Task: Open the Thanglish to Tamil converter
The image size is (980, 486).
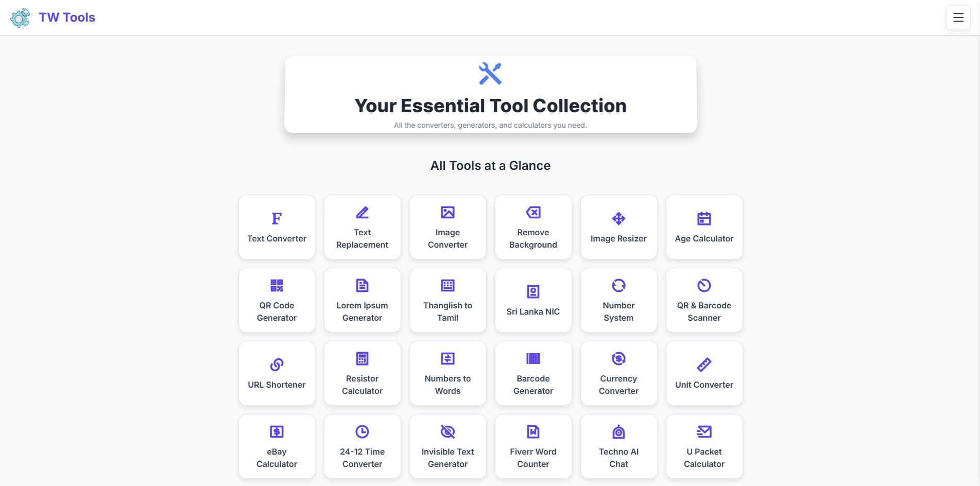Action: [x=448, y=300]
